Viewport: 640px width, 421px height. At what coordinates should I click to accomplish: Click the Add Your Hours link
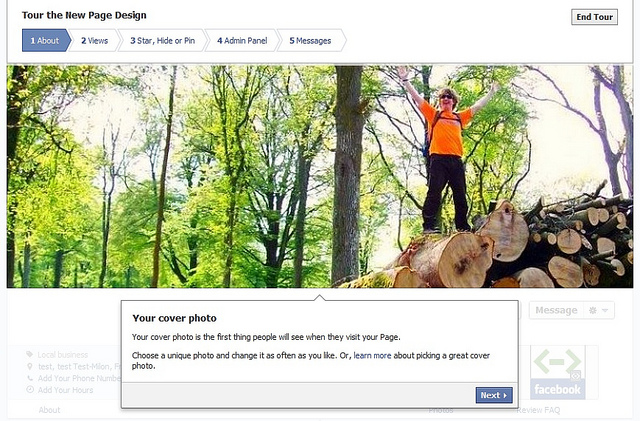[66, 389]
